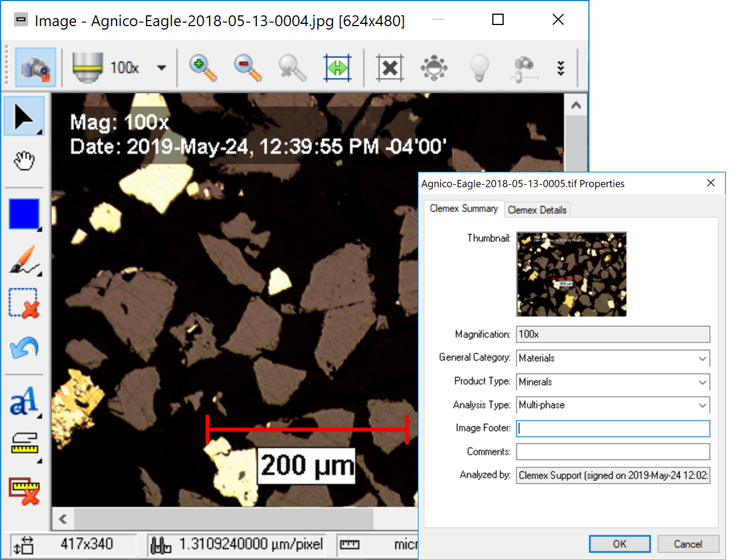Open the objective magnification dropdown arrow
739x560 pixels.
(162, 68)
